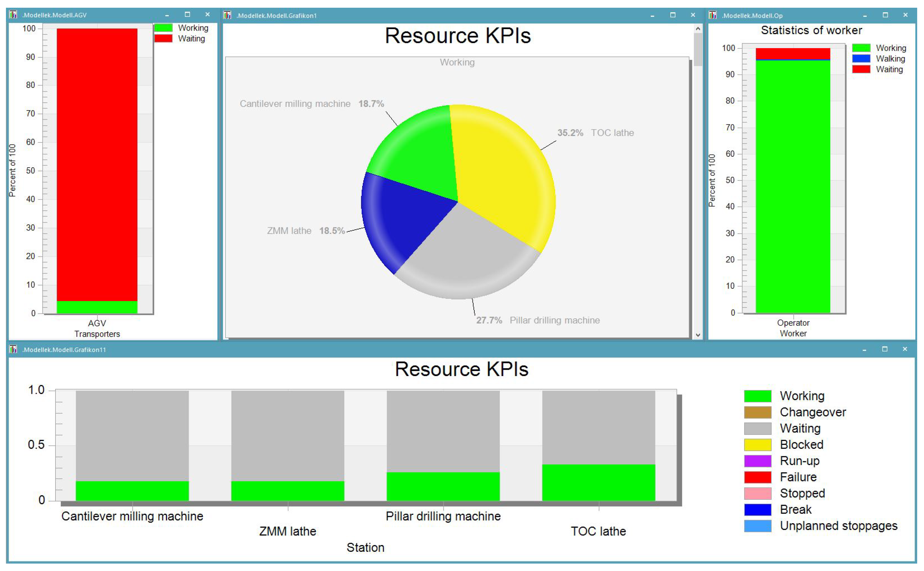Click green Working swatch in AGV legend
Viewport: 924px width, 571px height.
point(163,28)
